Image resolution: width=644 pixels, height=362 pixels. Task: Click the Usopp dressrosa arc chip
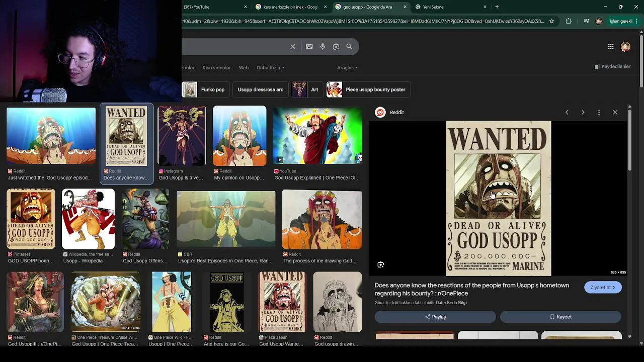pyautogui.click(x=261, y=89)
